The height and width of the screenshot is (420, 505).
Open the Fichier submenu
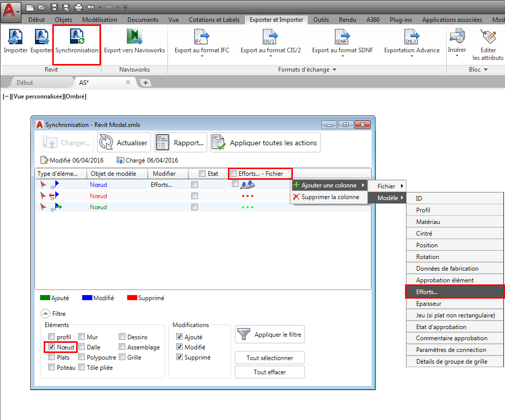click(x=387, y=186)
